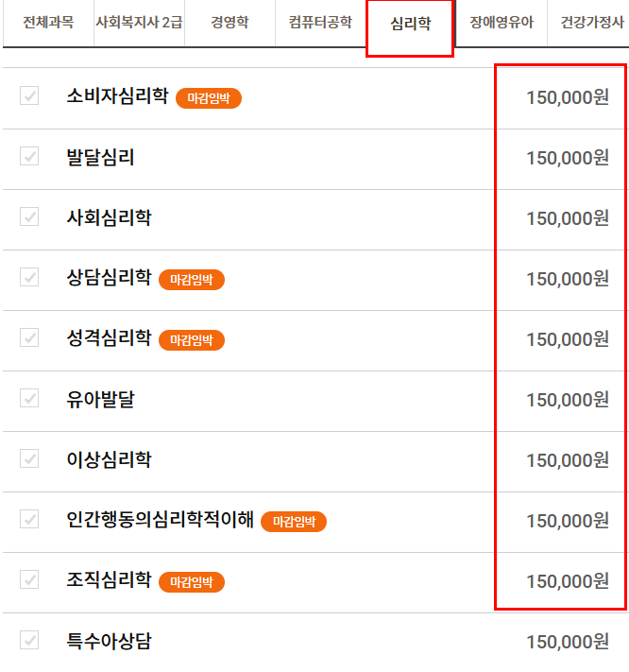Toggle the 사회심리학 checkbox
This screenshot has height=672, width=629.
coord(30,216)
